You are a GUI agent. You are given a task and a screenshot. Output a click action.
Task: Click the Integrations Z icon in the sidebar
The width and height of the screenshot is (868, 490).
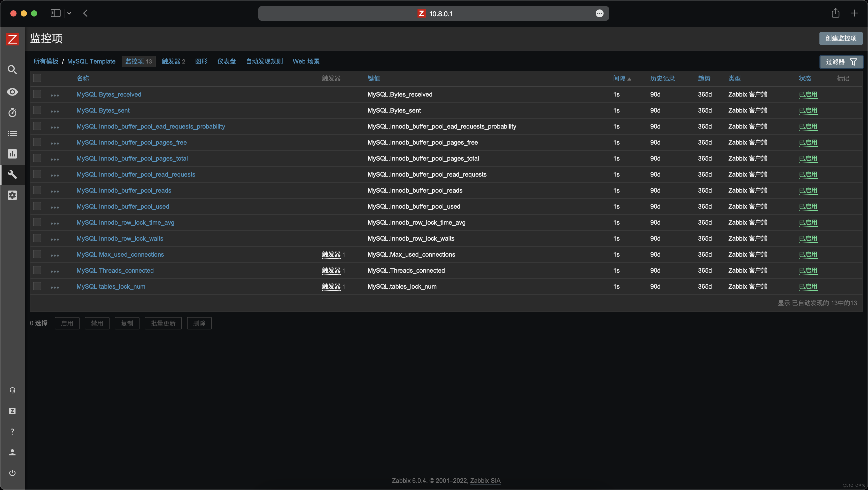[12, 411]
